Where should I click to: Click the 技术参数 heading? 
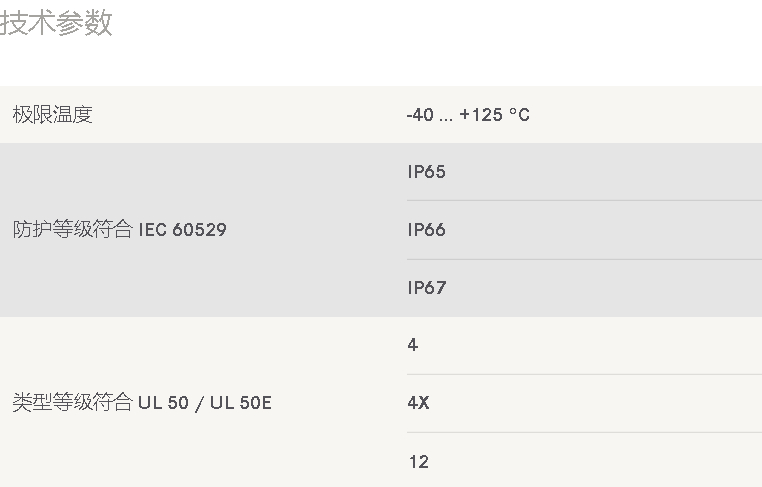pos(56,23)
